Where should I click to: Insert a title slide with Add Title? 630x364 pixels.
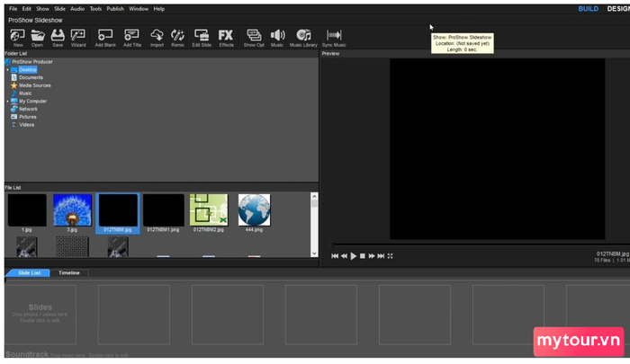point(131,38)
